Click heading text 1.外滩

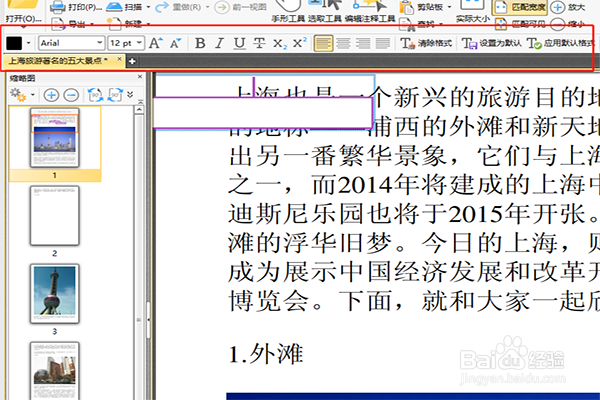266,354
